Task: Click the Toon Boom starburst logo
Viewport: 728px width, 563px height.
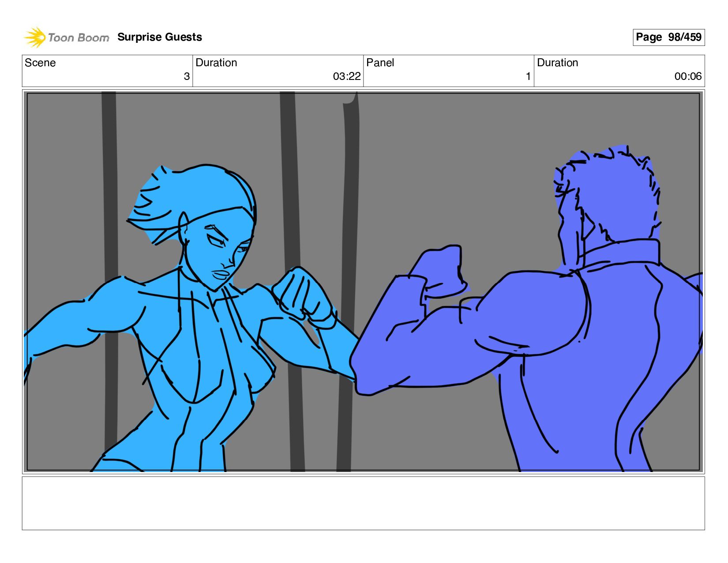Action: pos(35,37)
